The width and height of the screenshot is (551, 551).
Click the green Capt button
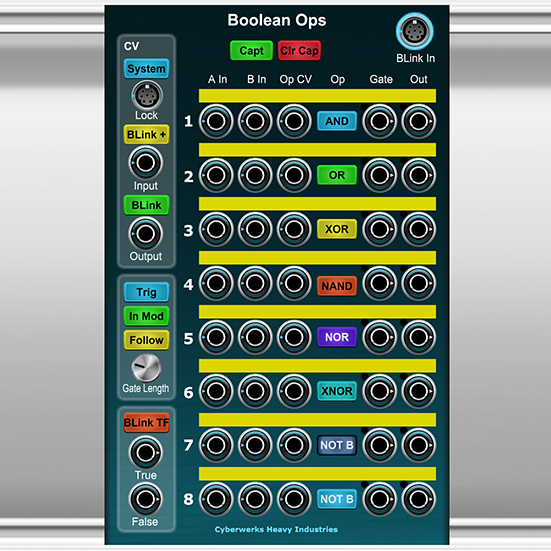pos(251,51)
